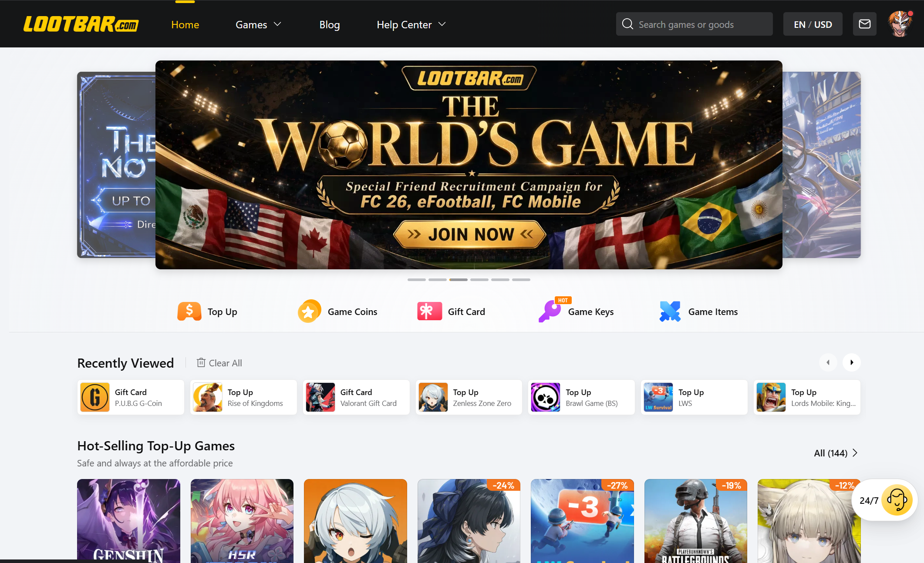This screenshot has height=563, width=924.
Task: Click the Lords Mobile: King... text label
Action: tap(823, 403)
